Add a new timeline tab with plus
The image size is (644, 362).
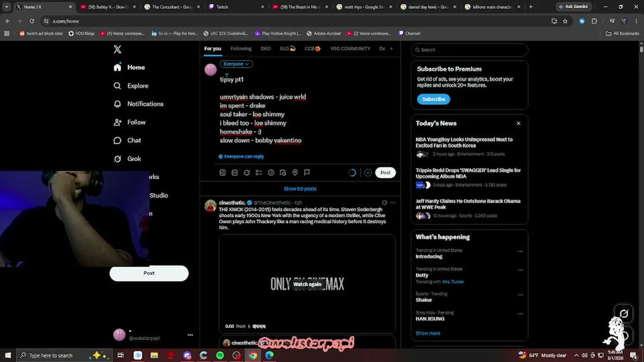click(x=391, y=49)
